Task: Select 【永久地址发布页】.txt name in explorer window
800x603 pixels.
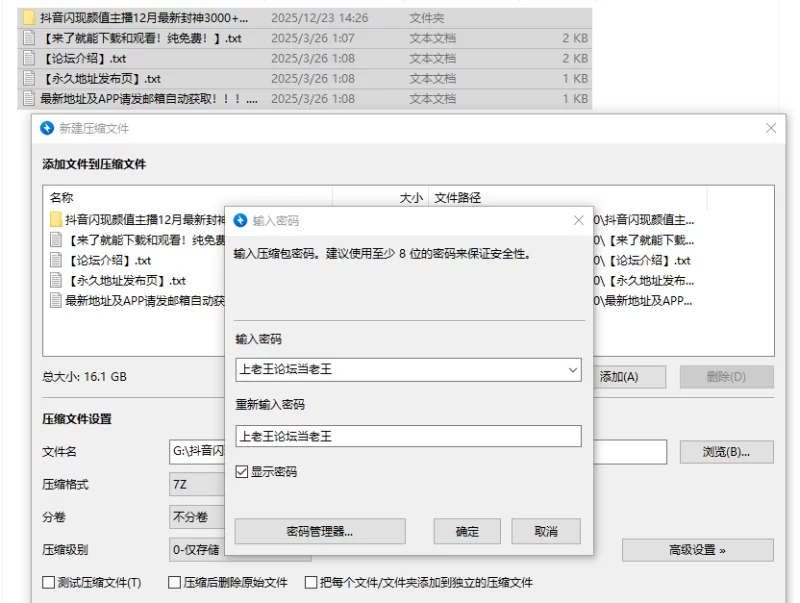Action: click(101, 79)
